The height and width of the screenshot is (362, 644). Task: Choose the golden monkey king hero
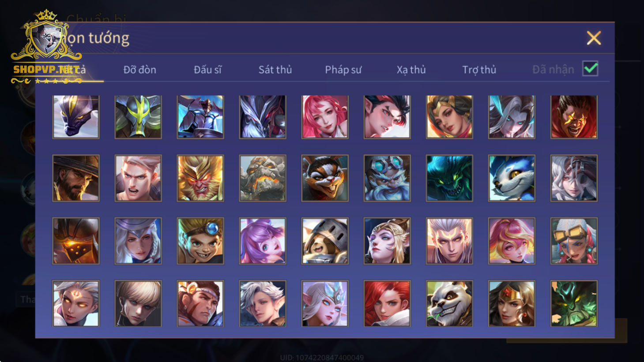pos(200,178)
